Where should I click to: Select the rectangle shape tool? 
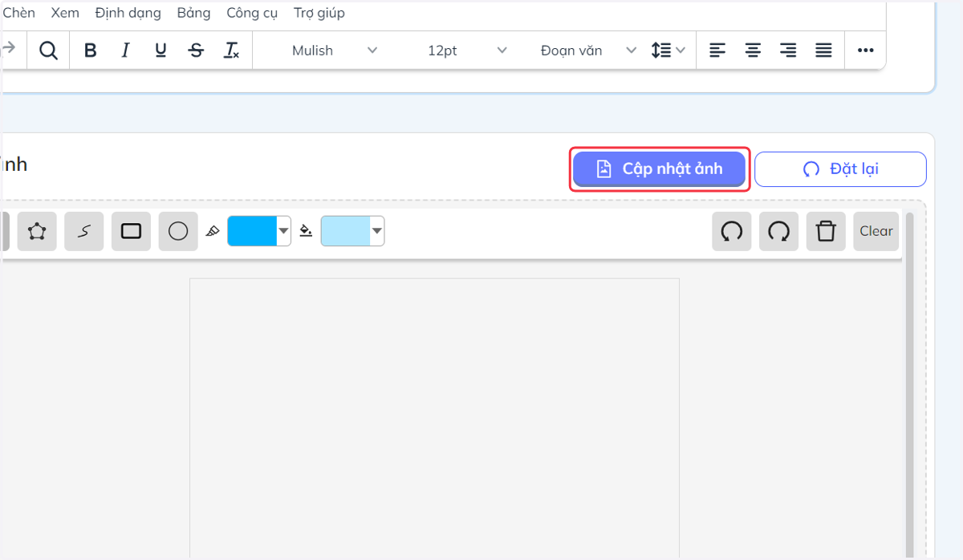click(x=131, y=232)
